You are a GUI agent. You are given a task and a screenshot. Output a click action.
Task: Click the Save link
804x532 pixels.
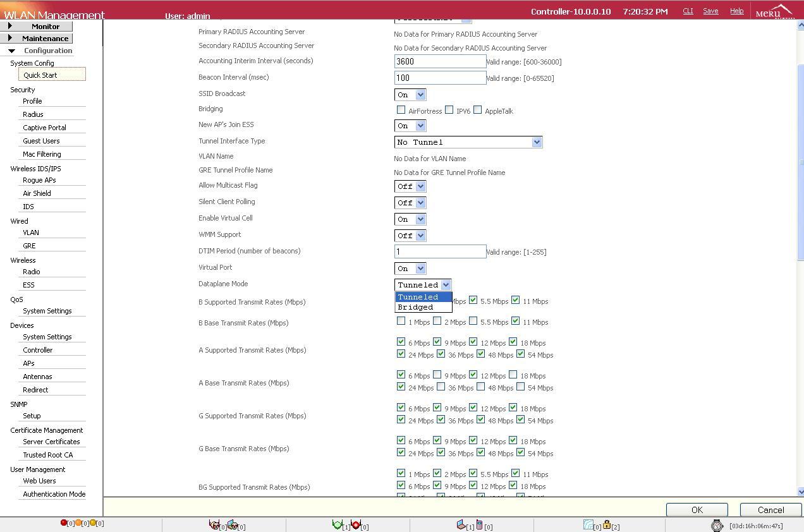pos(710,11)
